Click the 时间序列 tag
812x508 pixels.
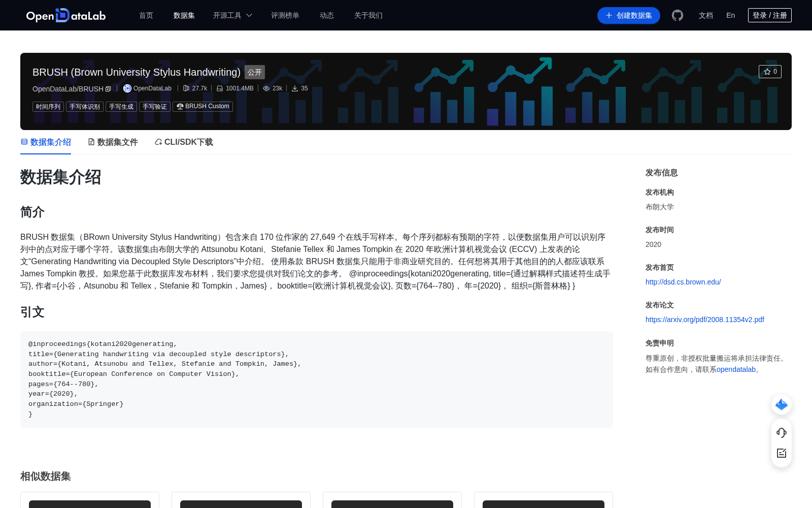(x=48, y=107)
